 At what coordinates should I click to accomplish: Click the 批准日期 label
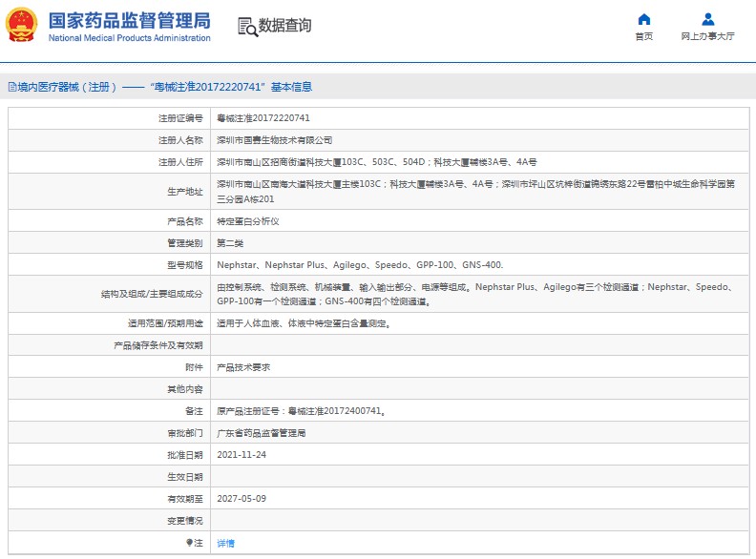(x=185, y=454)
